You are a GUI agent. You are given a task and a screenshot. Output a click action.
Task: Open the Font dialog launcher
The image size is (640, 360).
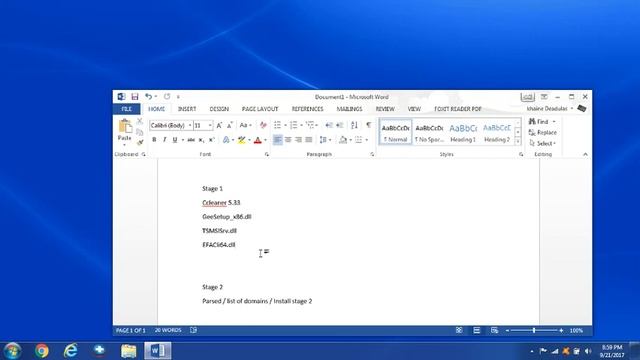click(x=267, y=154)
